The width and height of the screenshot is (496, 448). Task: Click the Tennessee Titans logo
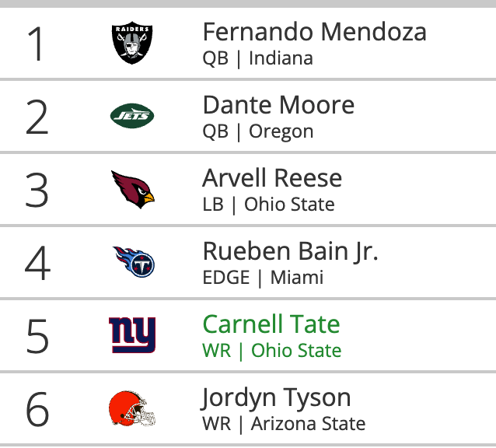[x=134, y=261]
